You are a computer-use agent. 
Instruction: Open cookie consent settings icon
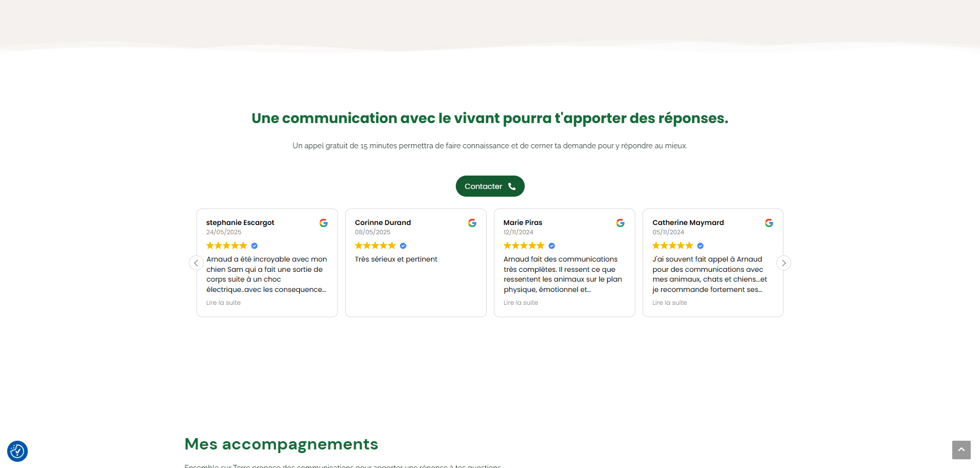(x=17, y=452)
